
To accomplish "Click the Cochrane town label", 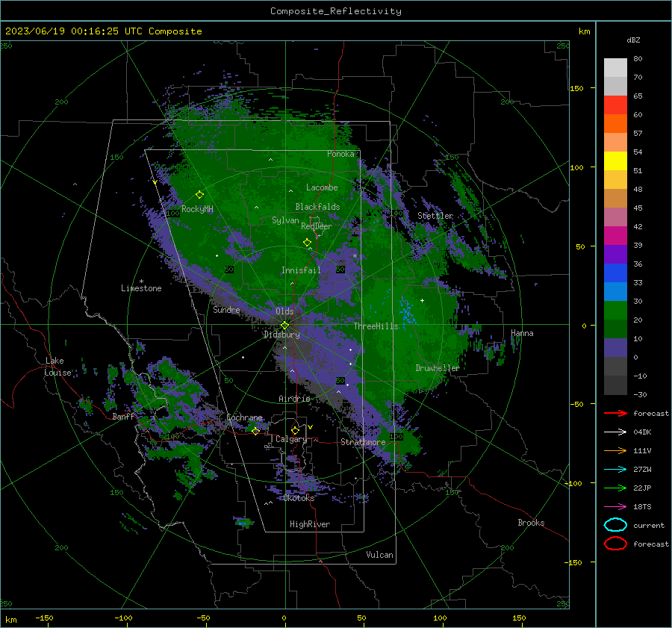I will 244,417.
